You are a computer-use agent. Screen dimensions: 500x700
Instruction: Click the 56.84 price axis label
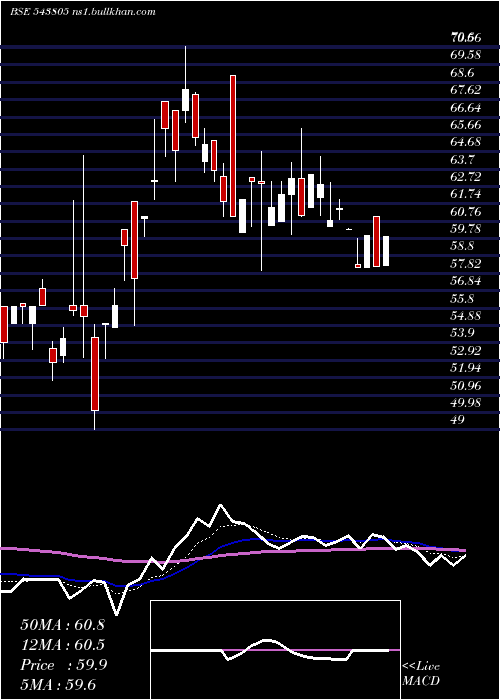pos(466,281)
